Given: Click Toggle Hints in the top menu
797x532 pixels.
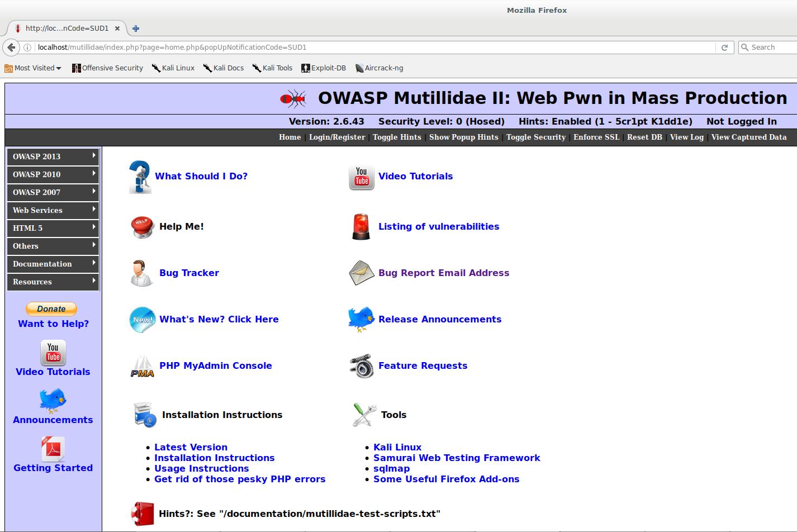Looking at the screenshot, I should pyautogui.click(x=397, y=137).
